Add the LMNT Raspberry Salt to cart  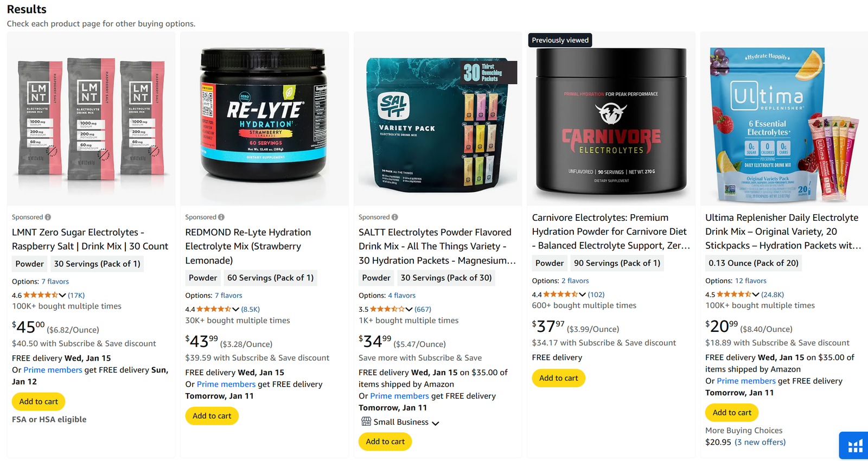click(39, 401)
